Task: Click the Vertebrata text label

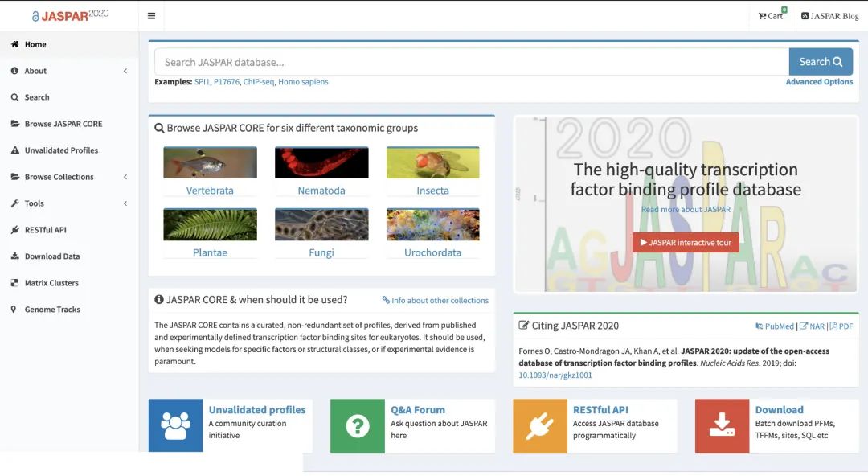Action: click(210, 191)
